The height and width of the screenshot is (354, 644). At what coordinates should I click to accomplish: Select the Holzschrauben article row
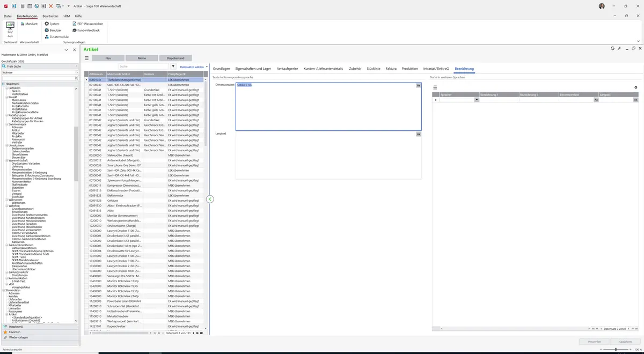144,311
